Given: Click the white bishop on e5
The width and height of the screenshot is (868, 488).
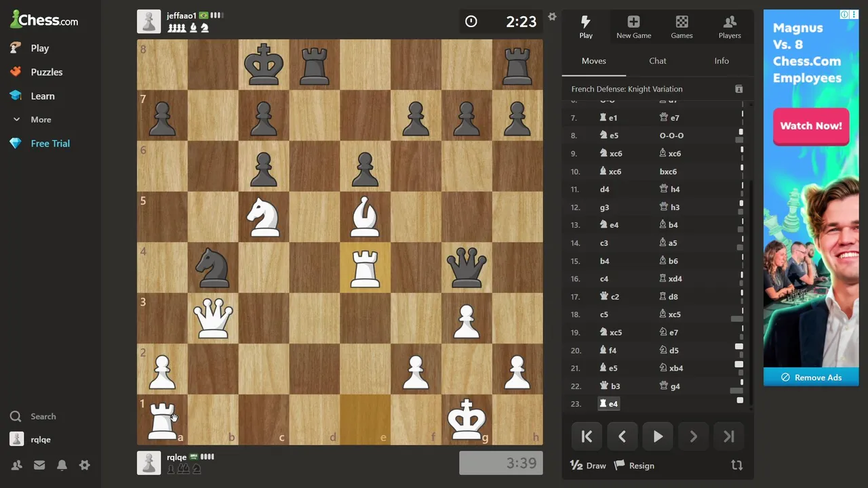Looking at the screenshot, I should click(365, 217).
